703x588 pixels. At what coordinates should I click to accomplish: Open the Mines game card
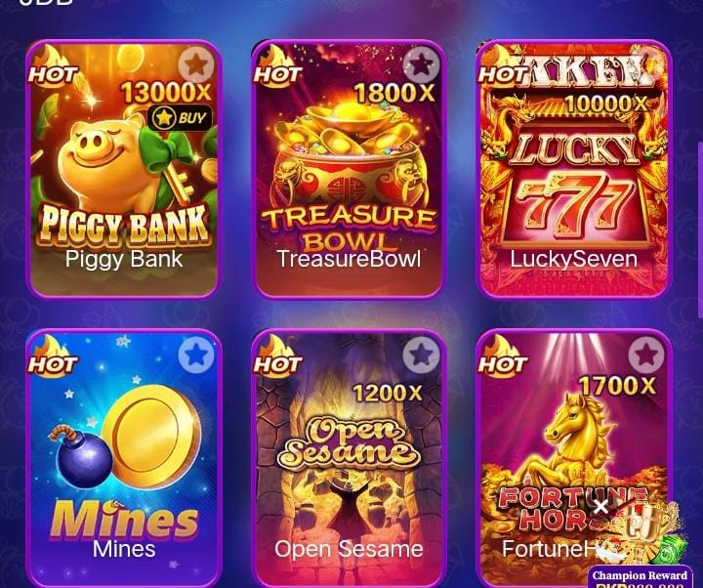point(124,458)
